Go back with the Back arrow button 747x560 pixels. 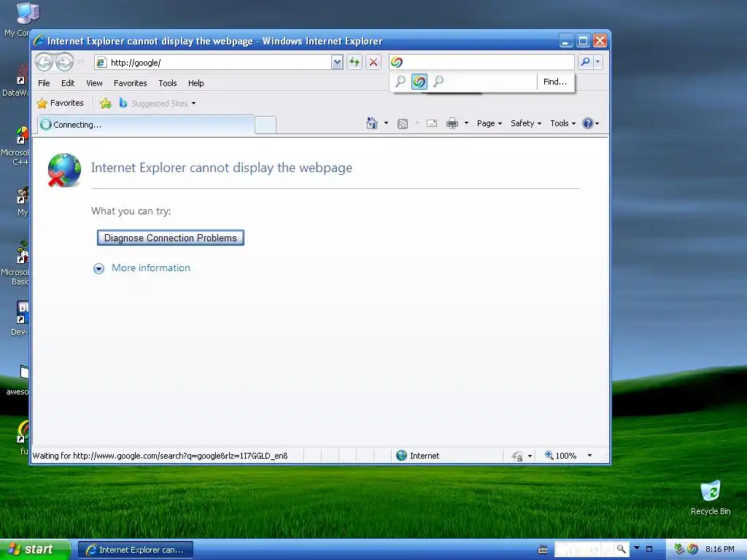[44, 62]
